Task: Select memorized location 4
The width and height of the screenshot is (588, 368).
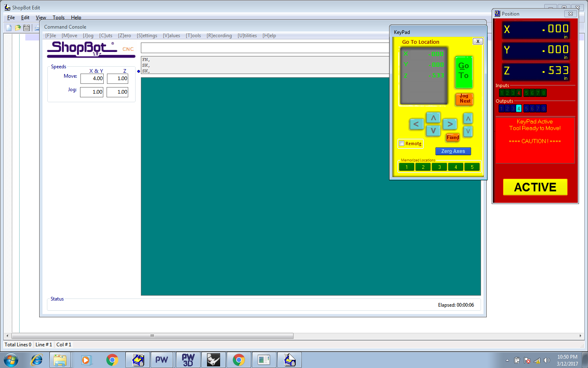Action: pos(456,167)
